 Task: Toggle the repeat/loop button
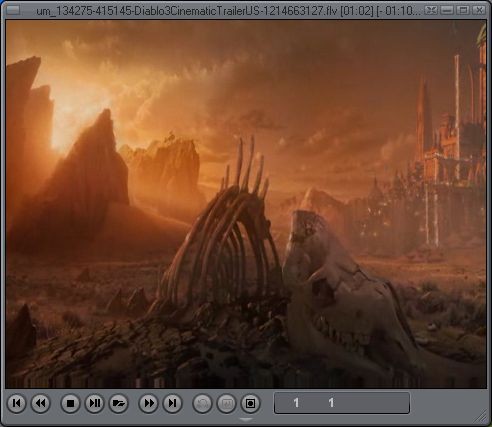(x=202, y=403)
